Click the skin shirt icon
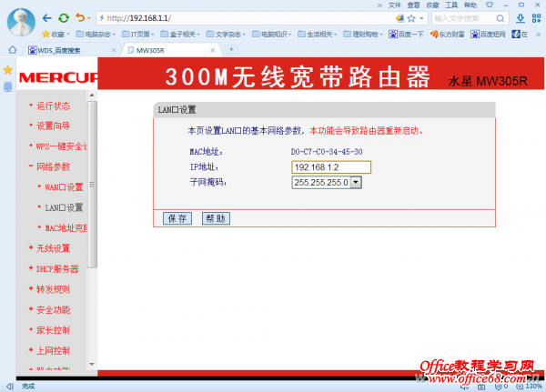 click(x=490, y=5)
